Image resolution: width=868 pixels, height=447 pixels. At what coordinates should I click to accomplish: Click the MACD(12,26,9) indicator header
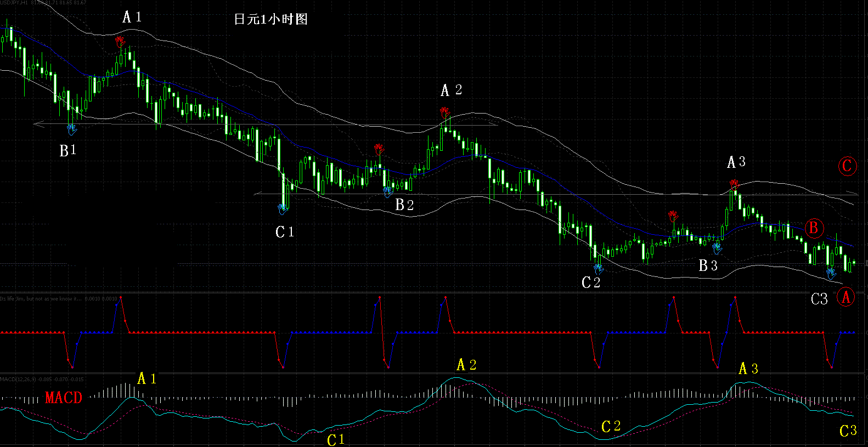(42, 379)
